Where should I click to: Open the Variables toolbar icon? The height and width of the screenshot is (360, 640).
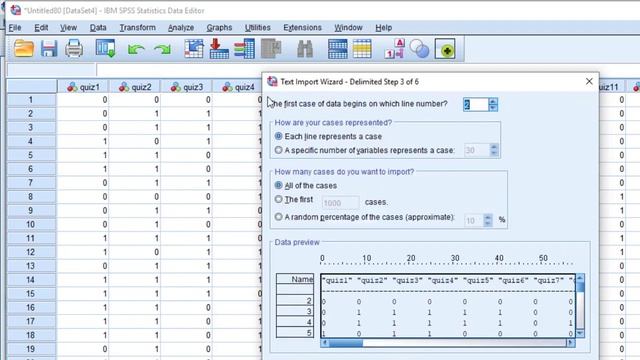click(244, 49)
